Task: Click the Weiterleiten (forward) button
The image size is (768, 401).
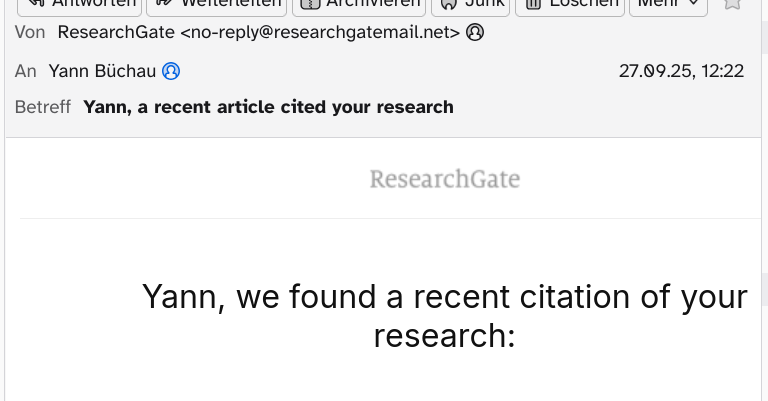Action: [x=217, y=5]
